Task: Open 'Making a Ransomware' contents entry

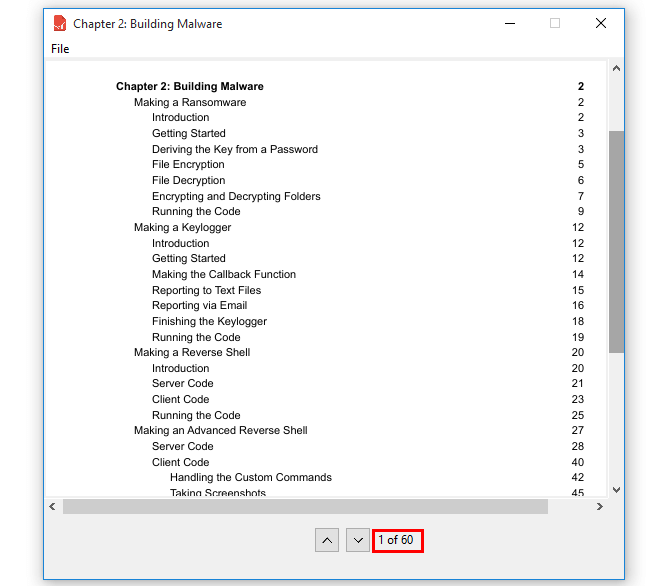Action: 190,102
